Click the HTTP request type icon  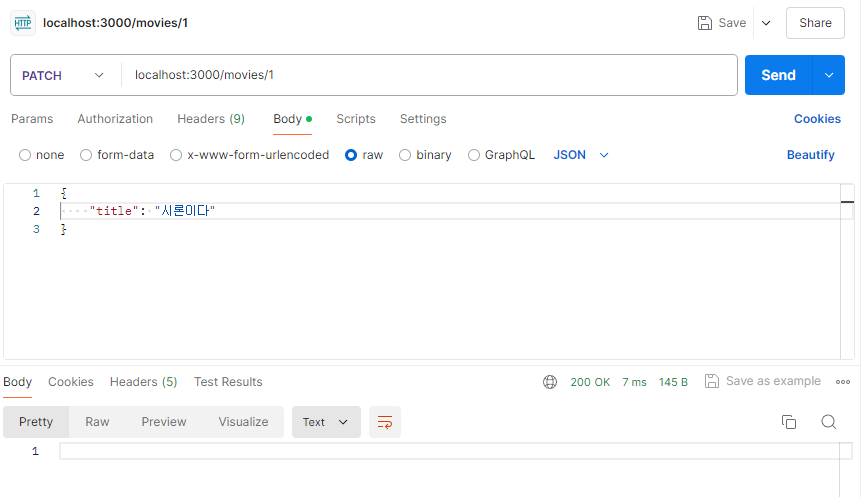tap(23, 23)
